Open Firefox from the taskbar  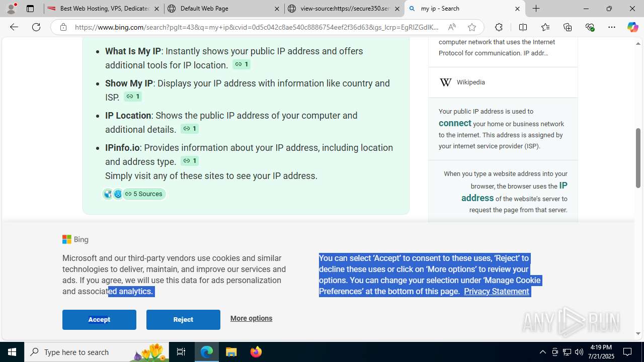(256, 352)
